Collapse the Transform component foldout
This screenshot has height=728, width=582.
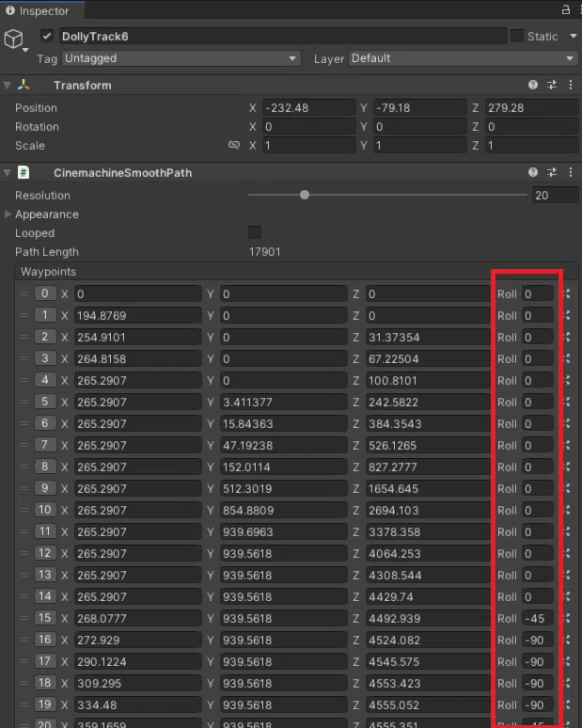click(7, 85)
